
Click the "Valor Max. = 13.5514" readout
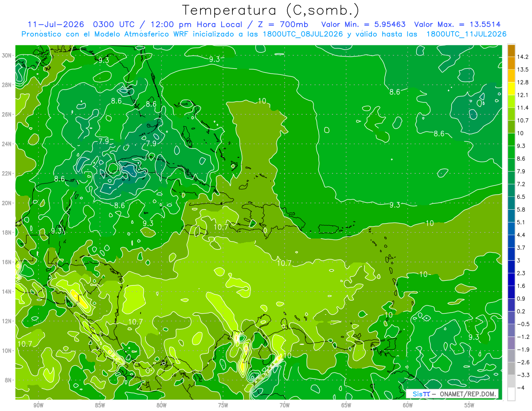pyautogui.click(x=458, y=24)
